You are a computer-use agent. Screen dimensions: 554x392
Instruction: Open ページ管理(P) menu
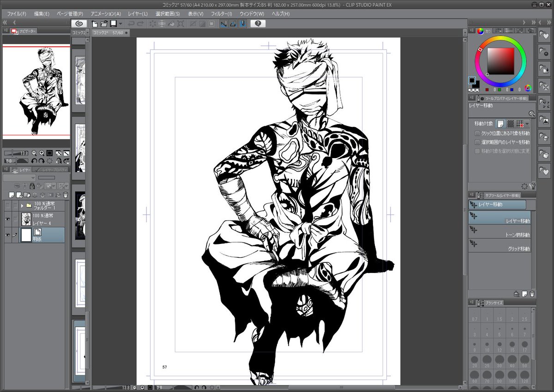coord(70,14)
